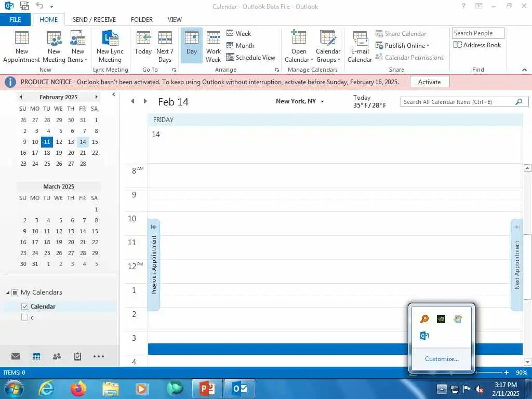Open the Arrange dialog launcher
This screenshot has height=399, width=532.
tap(277, 70)
